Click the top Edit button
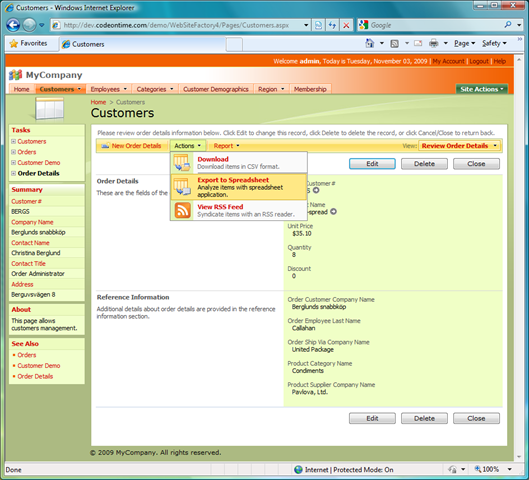This screenshot has height=480, width=529. 372,164
